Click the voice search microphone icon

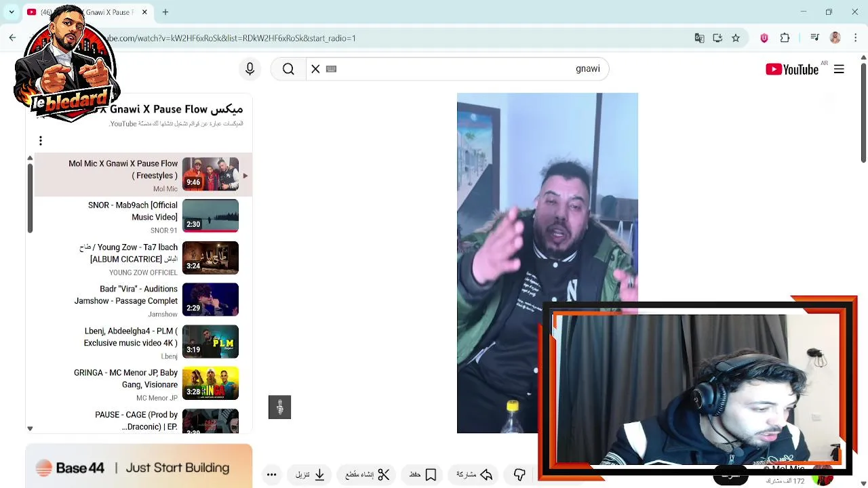click(250, 68)
